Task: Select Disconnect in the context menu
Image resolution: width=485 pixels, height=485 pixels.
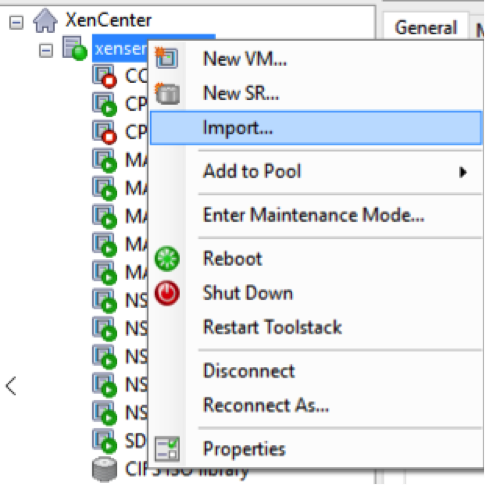Action: pos(249,371)
